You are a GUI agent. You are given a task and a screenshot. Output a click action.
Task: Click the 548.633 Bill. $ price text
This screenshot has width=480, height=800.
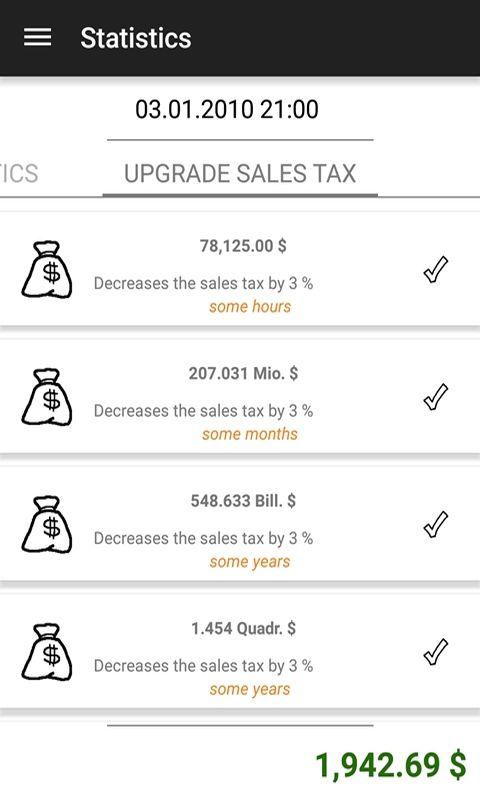tap(243, 501)
